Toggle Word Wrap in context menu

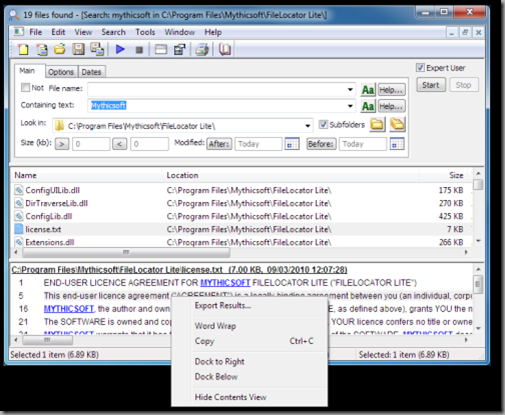click(215, 326)
